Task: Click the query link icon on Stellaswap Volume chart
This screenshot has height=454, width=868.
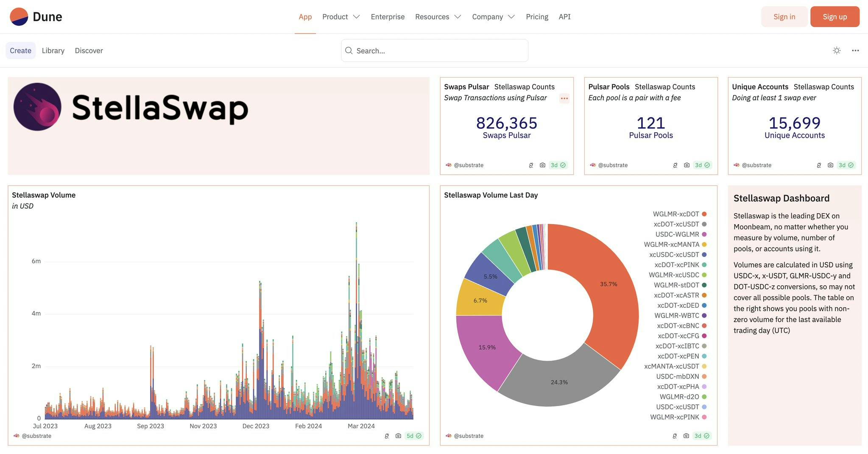Action: (x=387, y=436)
